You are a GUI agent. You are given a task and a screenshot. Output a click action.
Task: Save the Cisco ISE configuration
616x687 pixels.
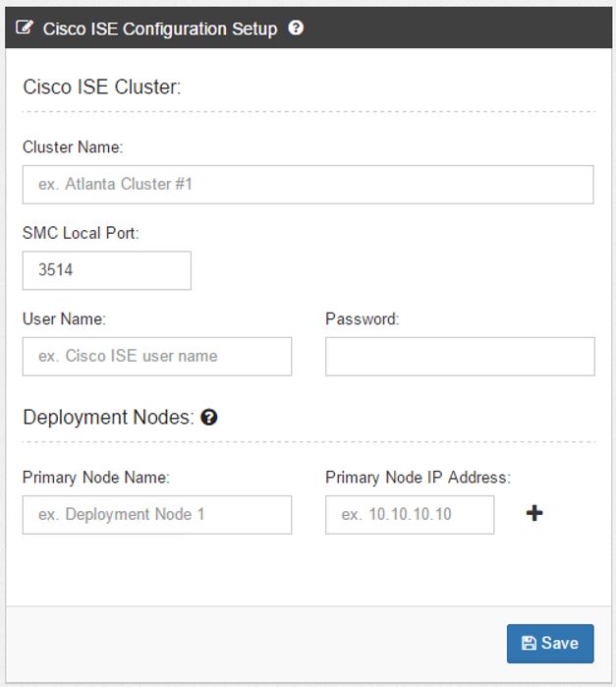[x=550, y=643]
